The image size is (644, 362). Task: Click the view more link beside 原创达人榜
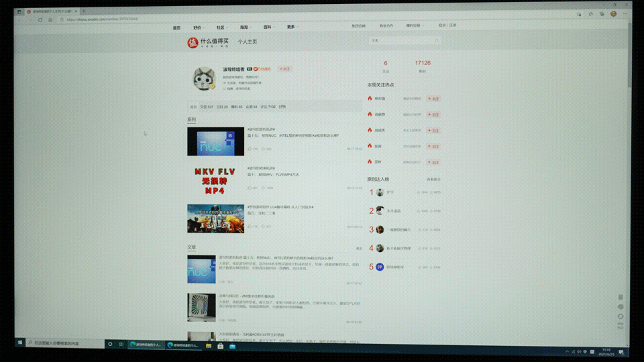tap(433, 180)
